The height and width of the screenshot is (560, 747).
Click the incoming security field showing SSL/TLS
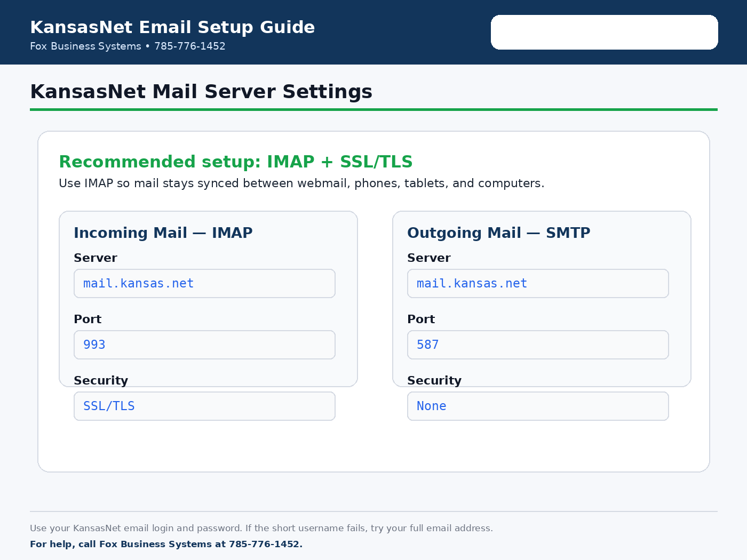point(204,406)
